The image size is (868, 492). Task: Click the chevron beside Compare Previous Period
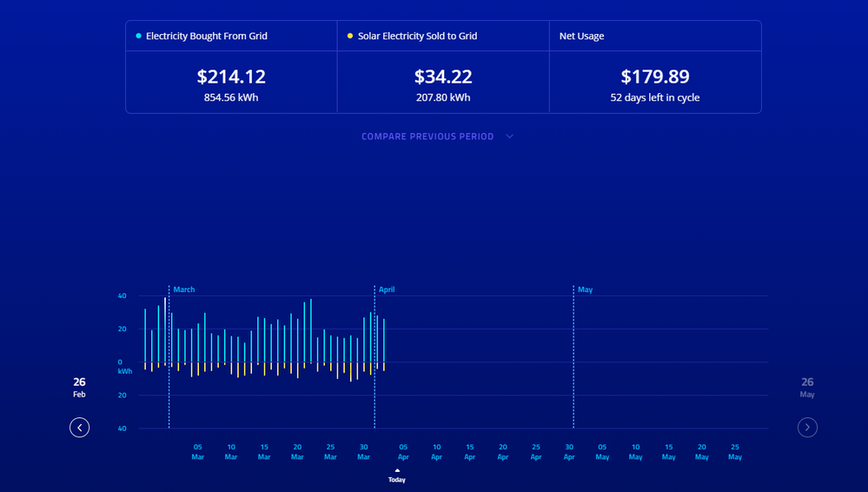point(509,136)
